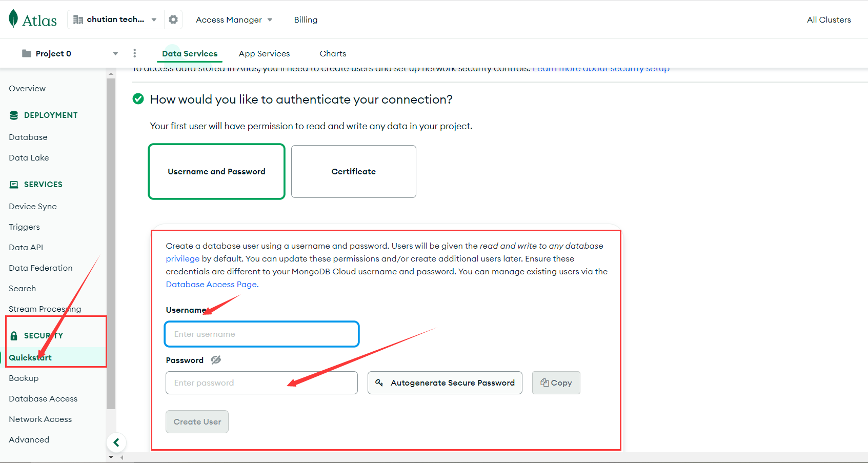Screen dimensions: 868x463
Task: Select Username and Password authentication
Action: (x=216, y=172)
